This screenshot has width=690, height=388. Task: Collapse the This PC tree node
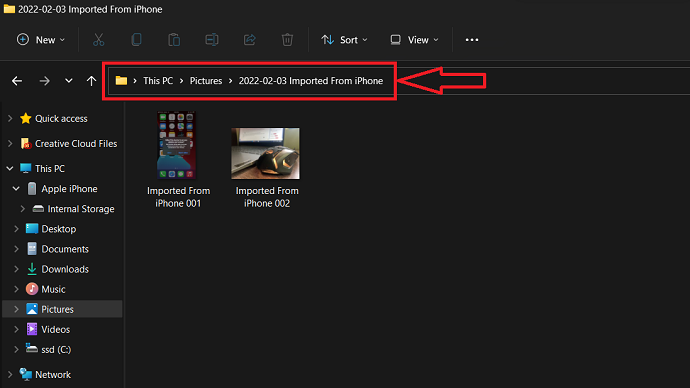pos(10,168)
